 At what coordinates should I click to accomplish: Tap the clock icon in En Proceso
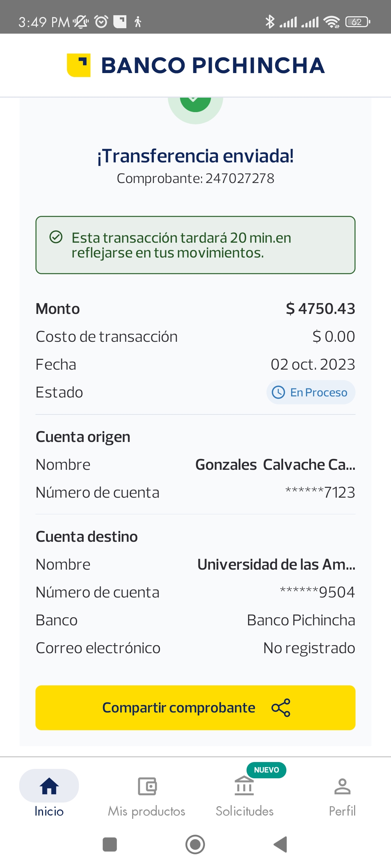[278, 392]
